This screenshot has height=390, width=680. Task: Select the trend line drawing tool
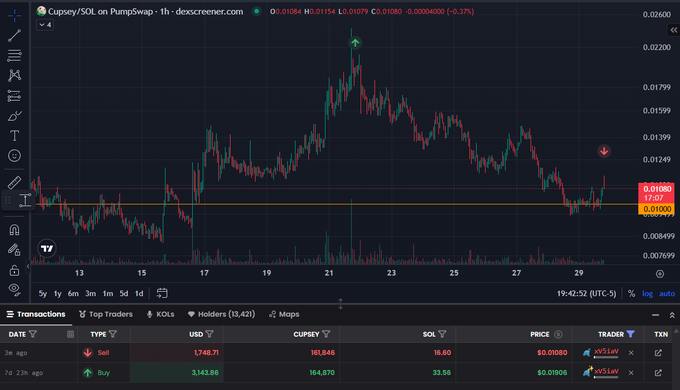point(14,36)
